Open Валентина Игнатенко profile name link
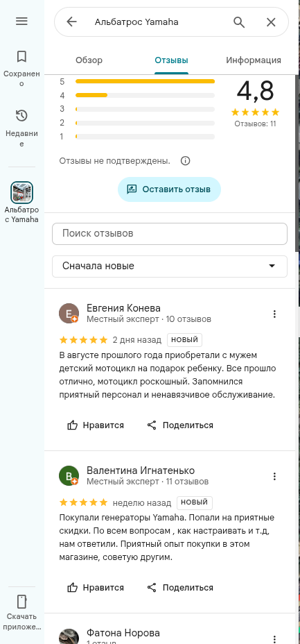The height and width of the screenshot is (644, 300). (x=141, y=471)
